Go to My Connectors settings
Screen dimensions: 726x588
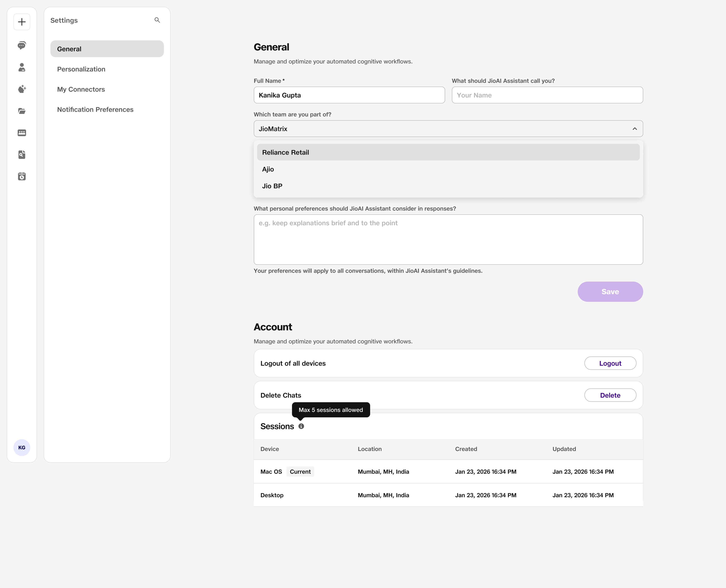click(107, 90)
